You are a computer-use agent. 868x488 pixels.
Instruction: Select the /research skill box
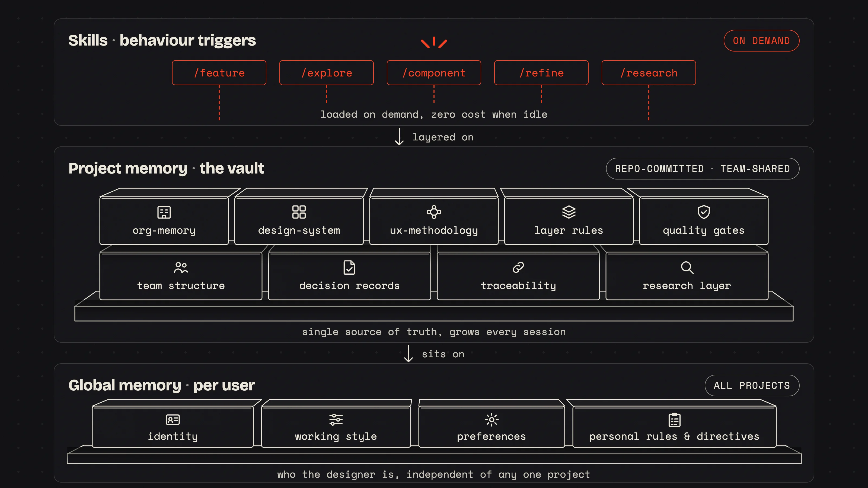click(649, 73)
